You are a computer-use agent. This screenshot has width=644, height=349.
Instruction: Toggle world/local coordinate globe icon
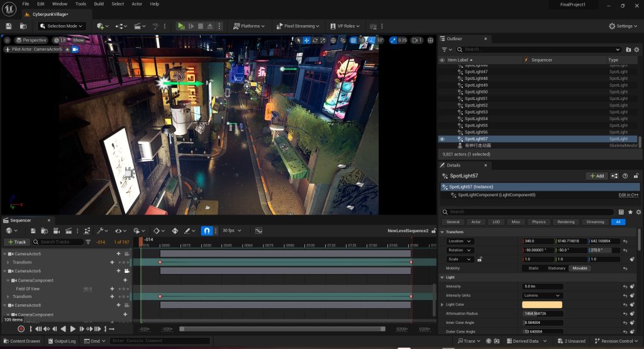tap(333, 40)
